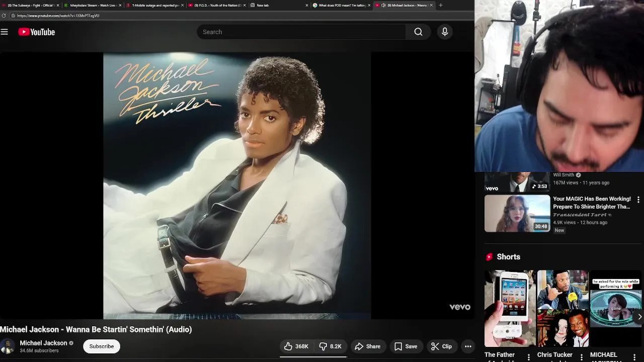Screen dimensions: 644x362
Task: Click the Will Smith channel name
Action: (563, 175)
